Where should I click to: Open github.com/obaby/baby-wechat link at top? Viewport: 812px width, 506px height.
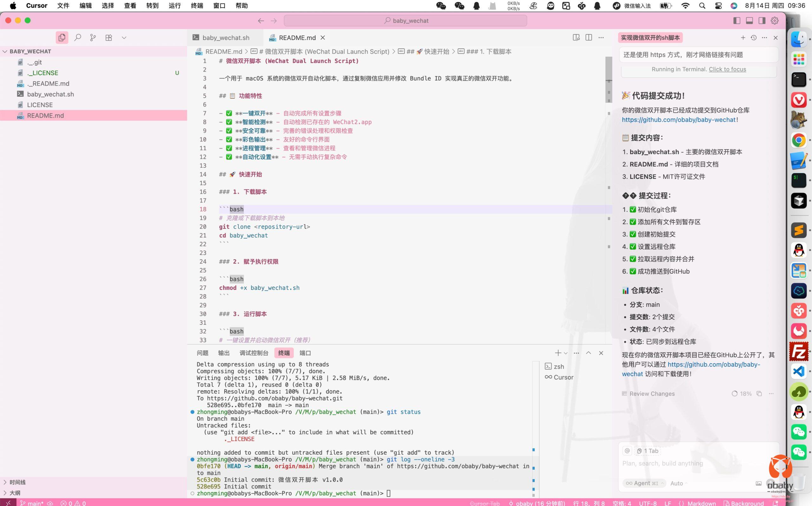pyautogui.click(x=679, y=120)
